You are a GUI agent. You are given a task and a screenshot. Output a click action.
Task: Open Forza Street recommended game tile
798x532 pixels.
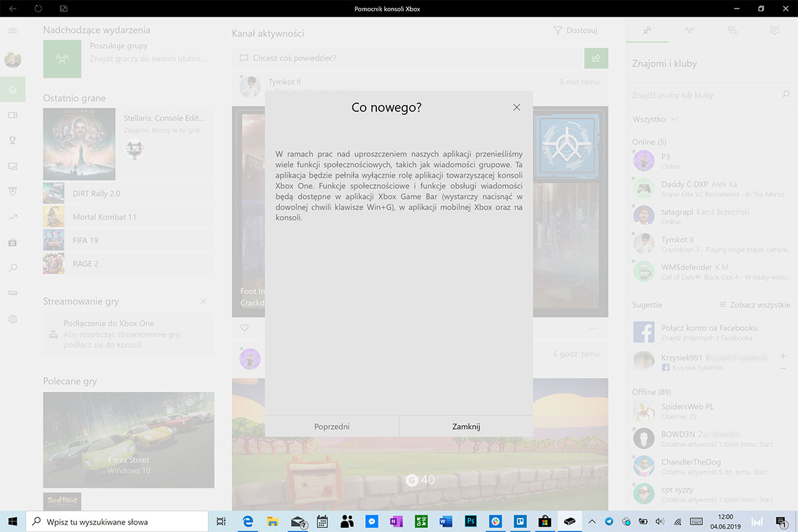point(128,440)
